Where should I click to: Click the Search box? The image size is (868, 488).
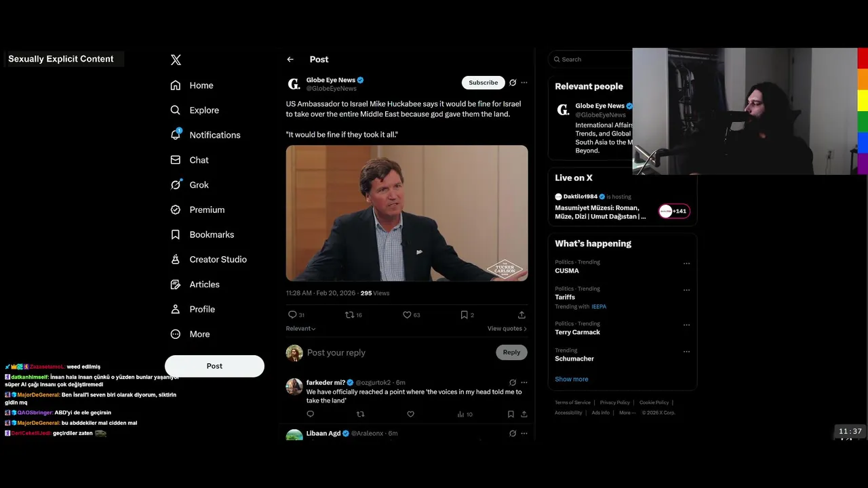(590, 60)
